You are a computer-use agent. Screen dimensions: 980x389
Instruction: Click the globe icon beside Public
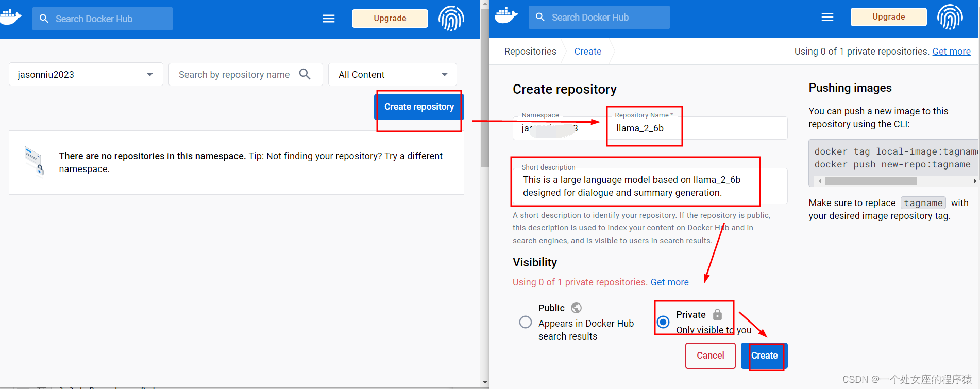coord(577,308)
